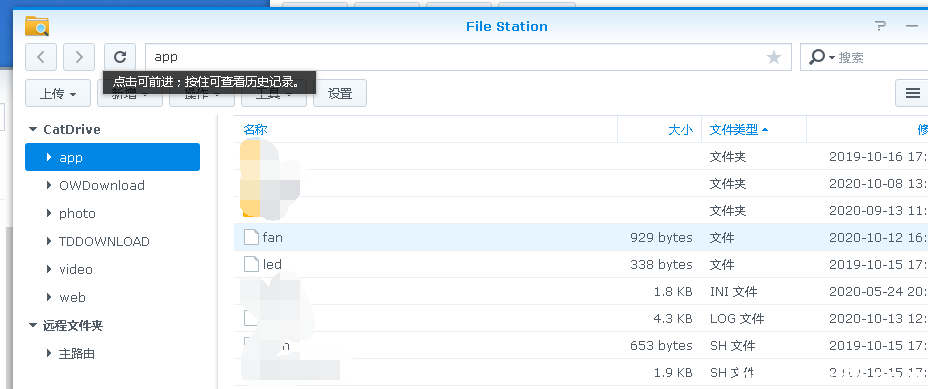Expand the app folder arrow
The width and height of the screenshot is (928, 389).
point(49,157)
